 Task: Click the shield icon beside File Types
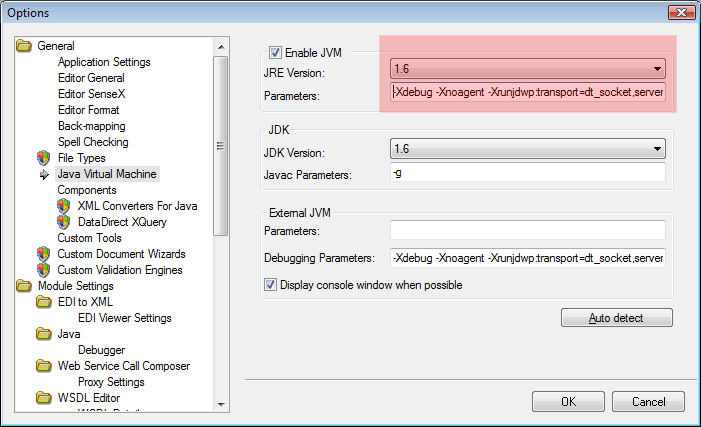44,158
